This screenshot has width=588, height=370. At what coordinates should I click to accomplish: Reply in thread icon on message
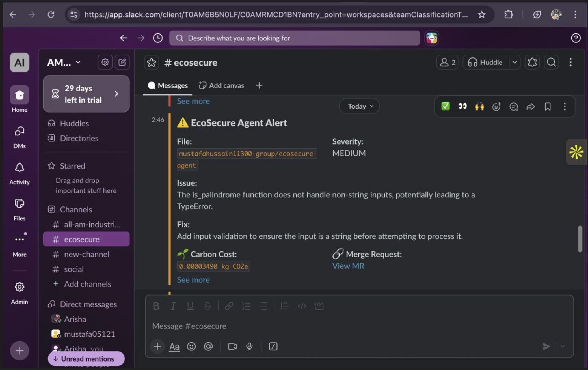click(513, 106)
